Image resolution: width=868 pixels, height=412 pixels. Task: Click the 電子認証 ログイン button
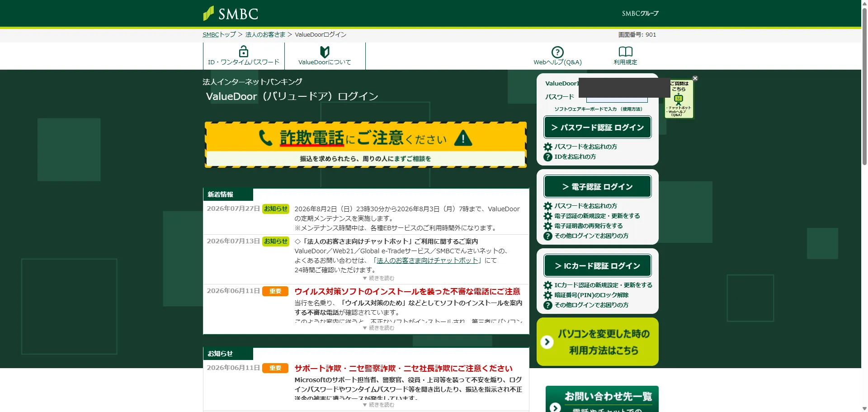point(597,187)
